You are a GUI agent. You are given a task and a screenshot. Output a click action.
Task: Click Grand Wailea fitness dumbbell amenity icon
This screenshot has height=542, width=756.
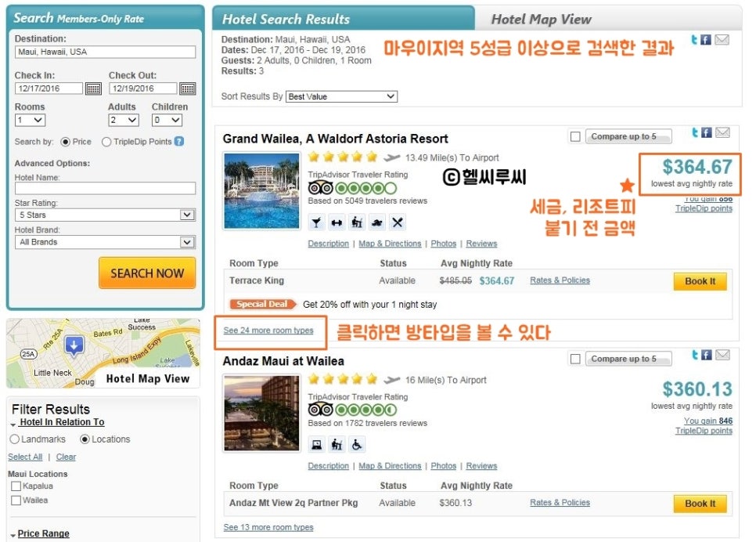tap(337, 222)
